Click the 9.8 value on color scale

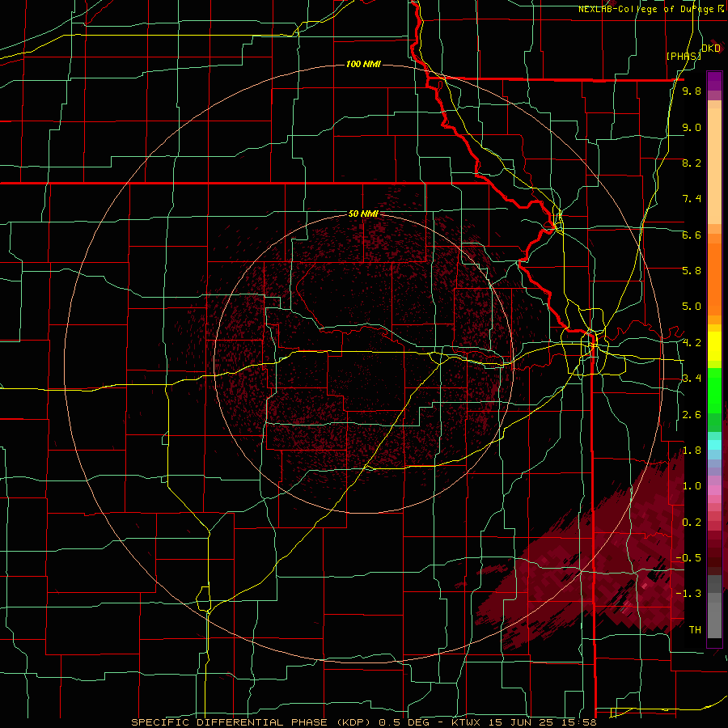(x=692, y=91)
